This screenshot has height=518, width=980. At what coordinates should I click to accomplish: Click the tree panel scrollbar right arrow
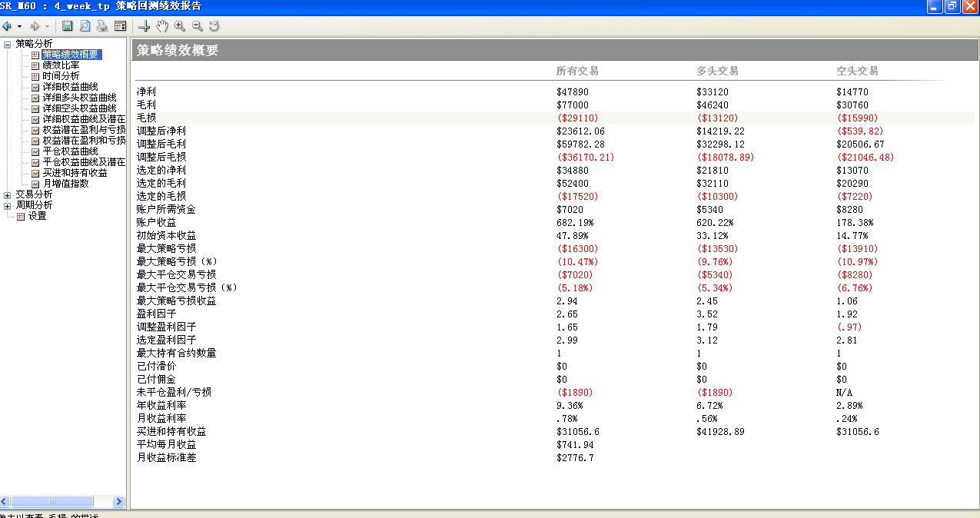pyautogui.click(x=119, y=501)
